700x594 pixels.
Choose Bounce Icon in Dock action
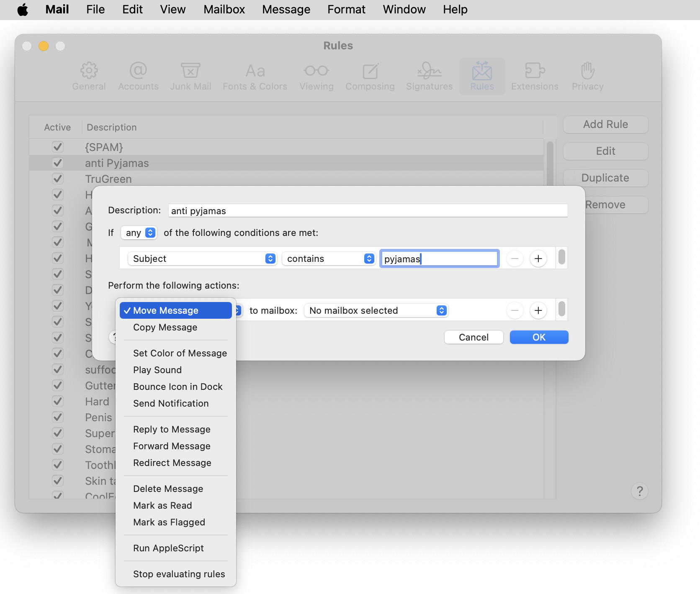click(176, 387)
